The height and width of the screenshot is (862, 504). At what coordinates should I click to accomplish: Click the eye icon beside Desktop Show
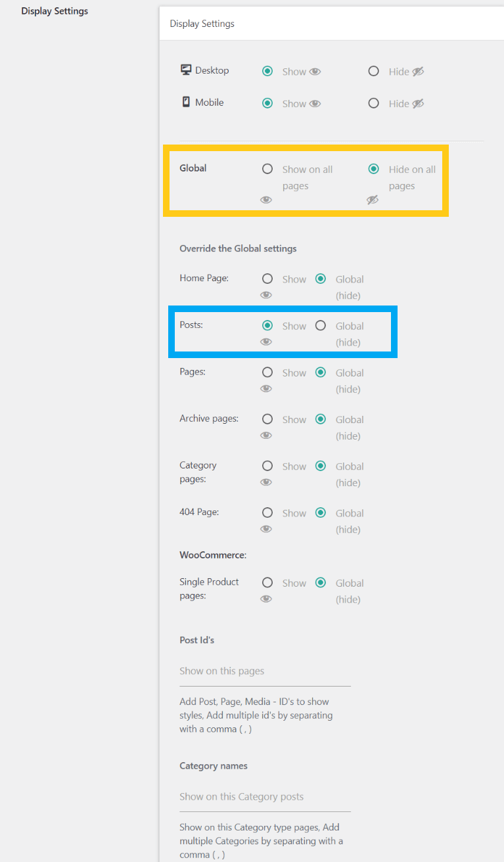(x=315, y=72)
